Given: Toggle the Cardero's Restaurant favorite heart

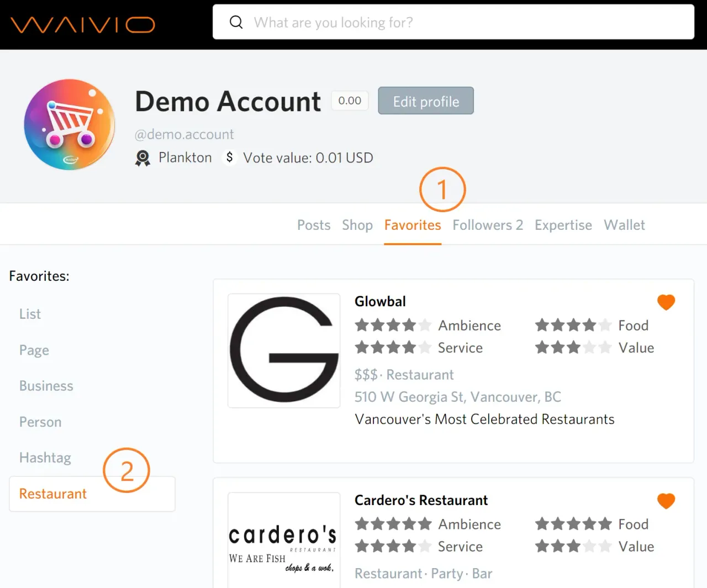Looking at the screenshot, I should (x=666, y=501).
